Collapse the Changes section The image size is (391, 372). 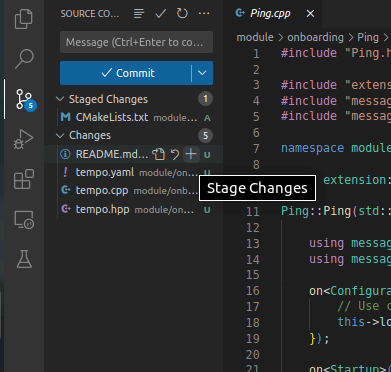[60, 135]
